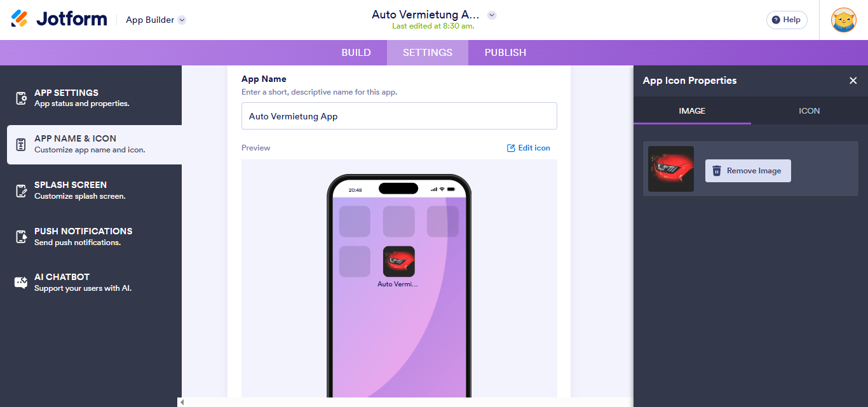
Task: Expand the app title dropdown chevron
Action: 491,15
